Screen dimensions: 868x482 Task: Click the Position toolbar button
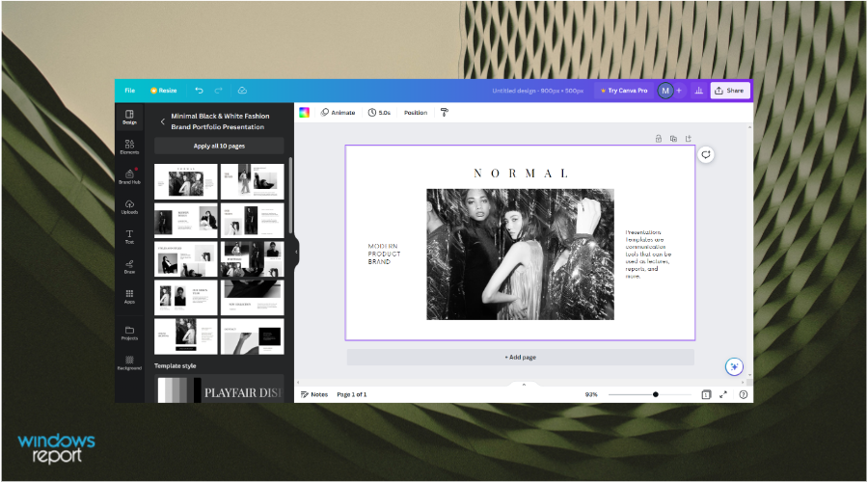point(416,113)
